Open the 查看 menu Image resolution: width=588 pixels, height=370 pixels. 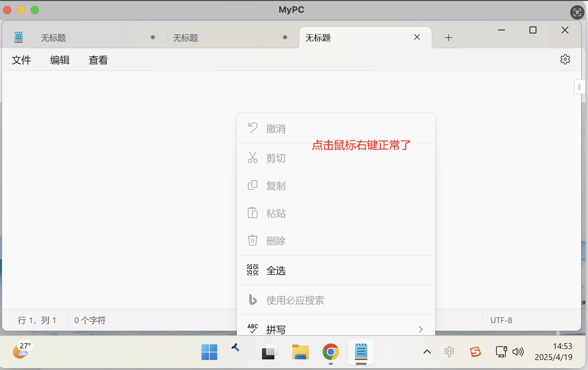98,60
